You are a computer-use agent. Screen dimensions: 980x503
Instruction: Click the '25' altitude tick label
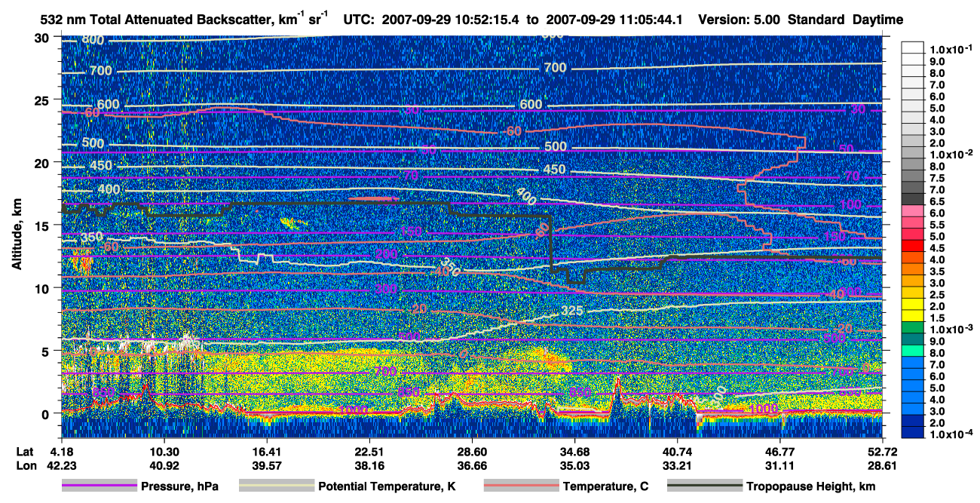pyautogui.click(x=42, y=100)
